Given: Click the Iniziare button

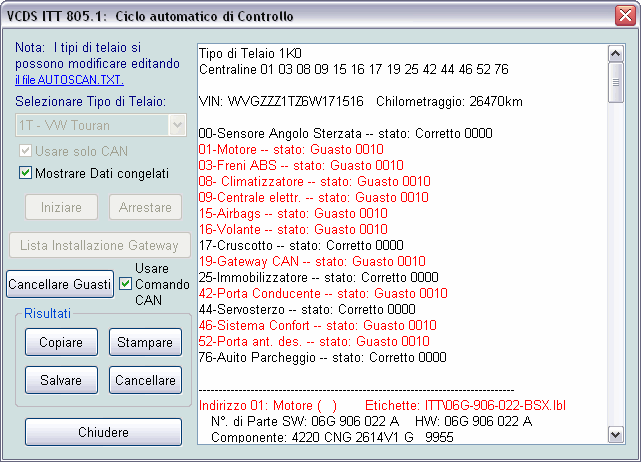Looking at the screenshot, I should pyautogui.click(x=61, y=207).
